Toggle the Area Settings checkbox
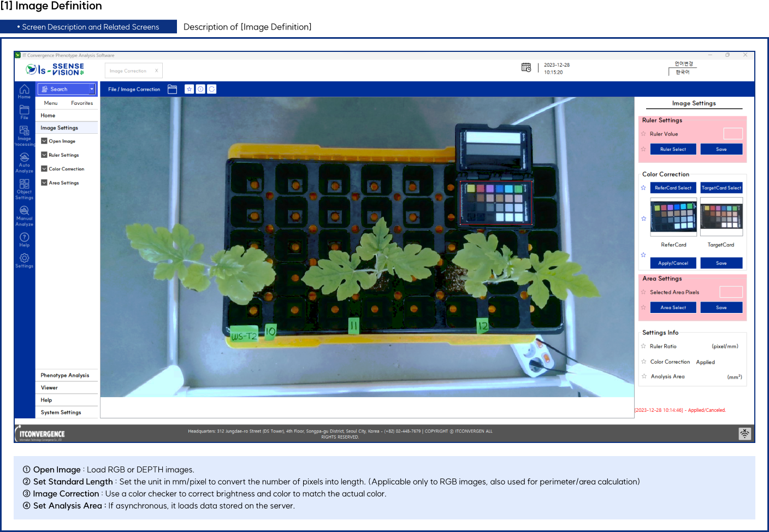Screen dimensions: 769x532 (44, 182)
